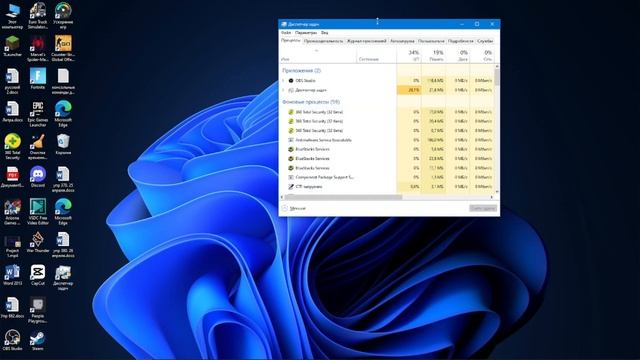The height and width of the screenshot is (360, 640).
Task: Click the scroll-down arrow of process list
Action: [x=497, y=191]
